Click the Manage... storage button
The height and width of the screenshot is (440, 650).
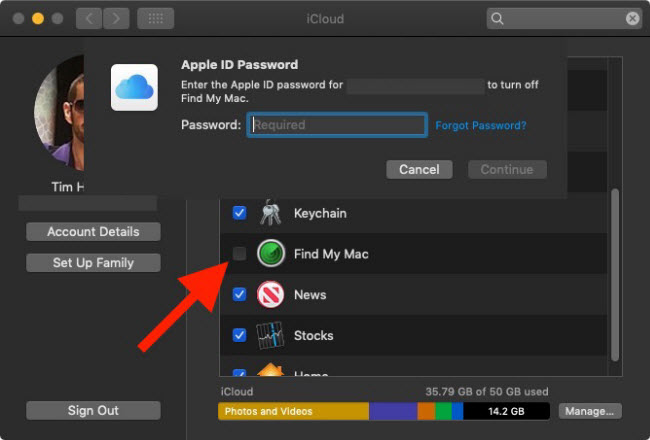(590, 411)
